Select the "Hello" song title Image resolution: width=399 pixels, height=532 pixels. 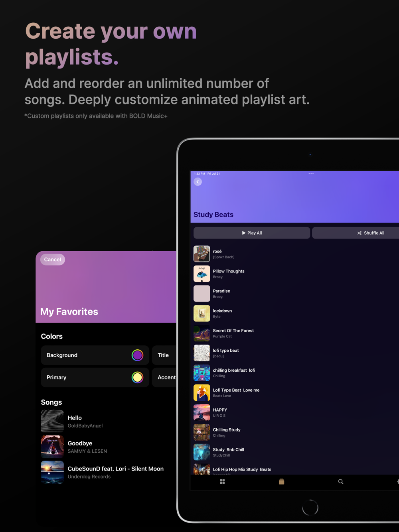(x=75, y=418)
